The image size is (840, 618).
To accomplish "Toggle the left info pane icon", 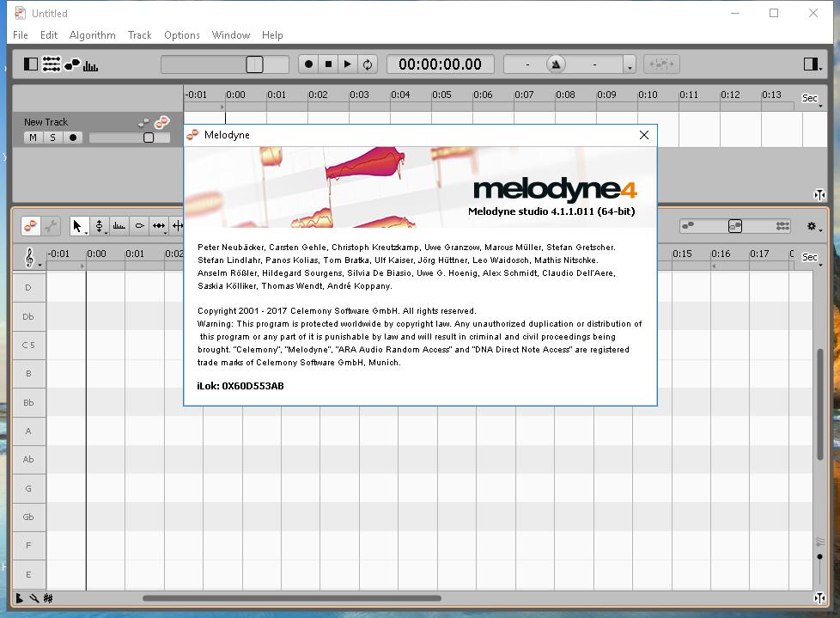I will (x=31, y=64).
